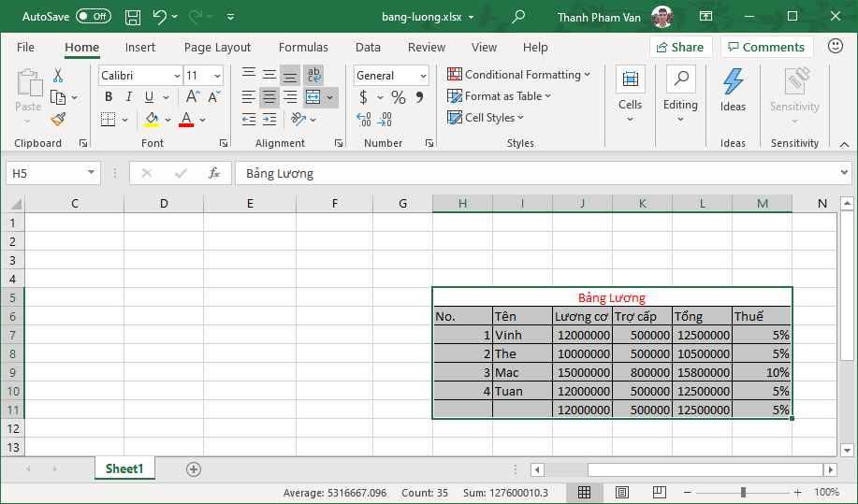Click the Align Right icon

point(290,97)
